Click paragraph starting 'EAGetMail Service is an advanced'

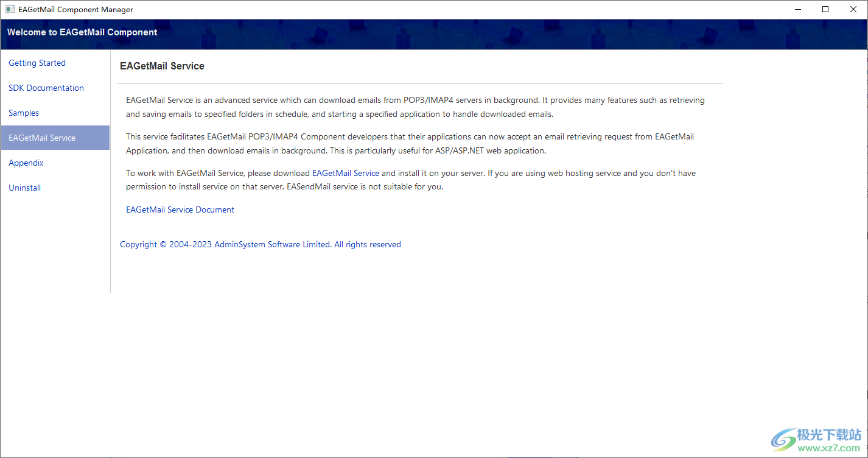pos(416,107)
